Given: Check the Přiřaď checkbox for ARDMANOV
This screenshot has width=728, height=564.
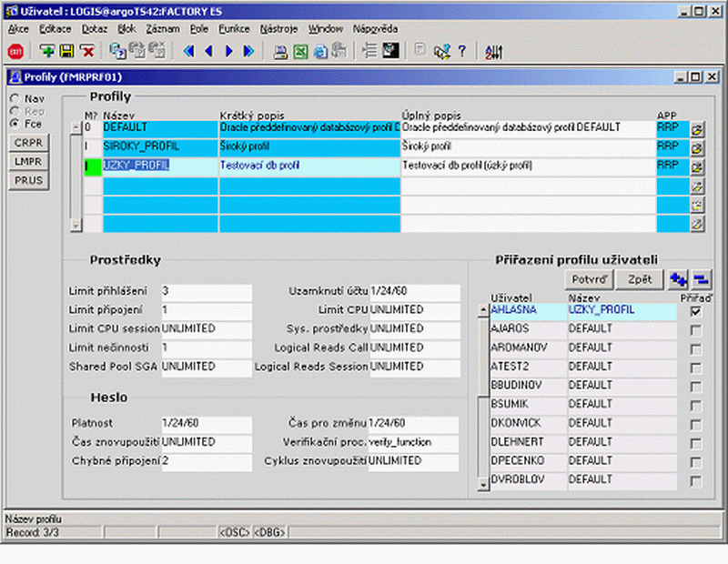Looking at the screenshot, I should pos(695,349).
